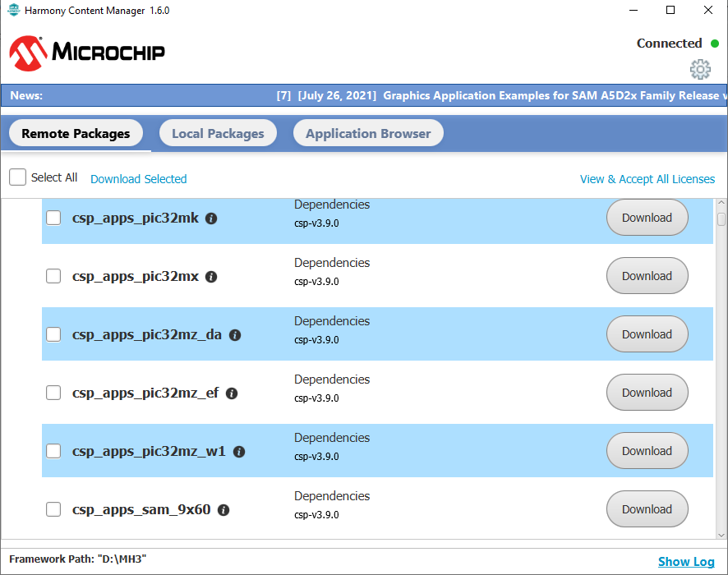
Task: Tick the csp_apps_pic32mz_da checkbox
Action: coord(53,334)
